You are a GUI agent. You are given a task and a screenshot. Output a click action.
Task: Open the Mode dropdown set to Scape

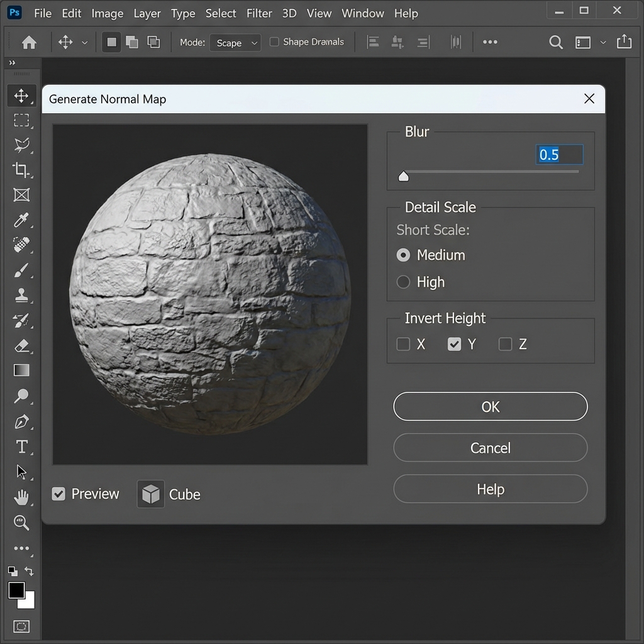coord(235,42)
